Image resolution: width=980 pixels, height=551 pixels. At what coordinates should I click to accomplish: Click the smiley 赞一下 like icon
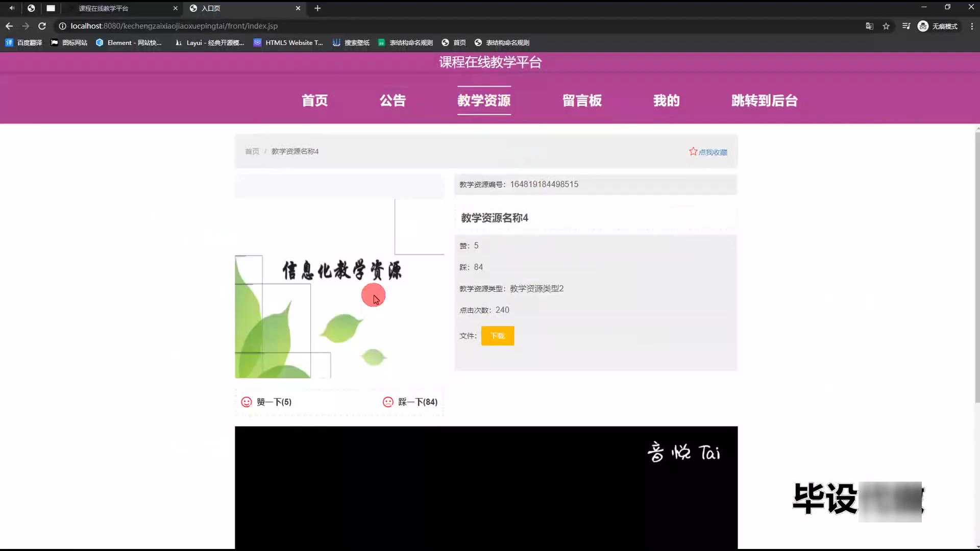247,402
